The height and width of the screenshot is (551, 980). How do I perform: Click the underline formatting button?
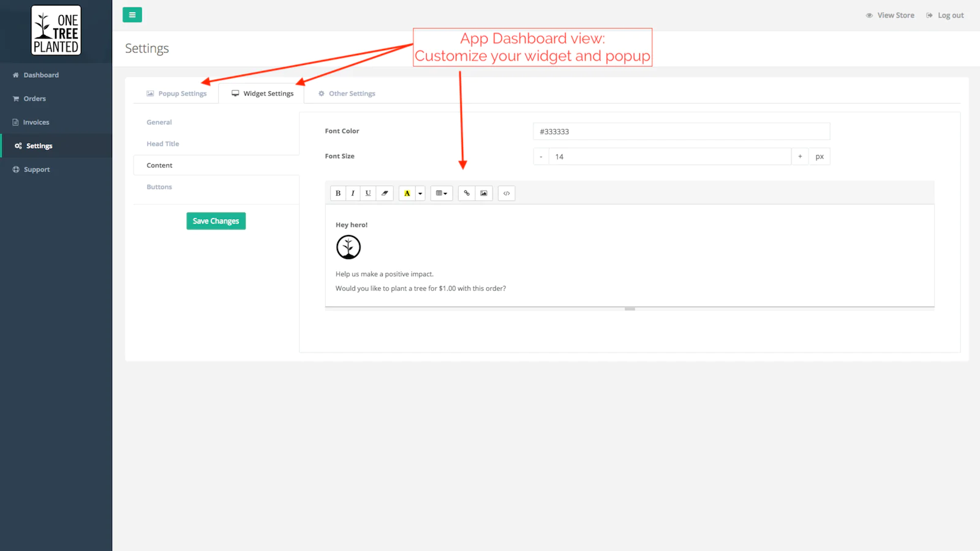point(368,193)
